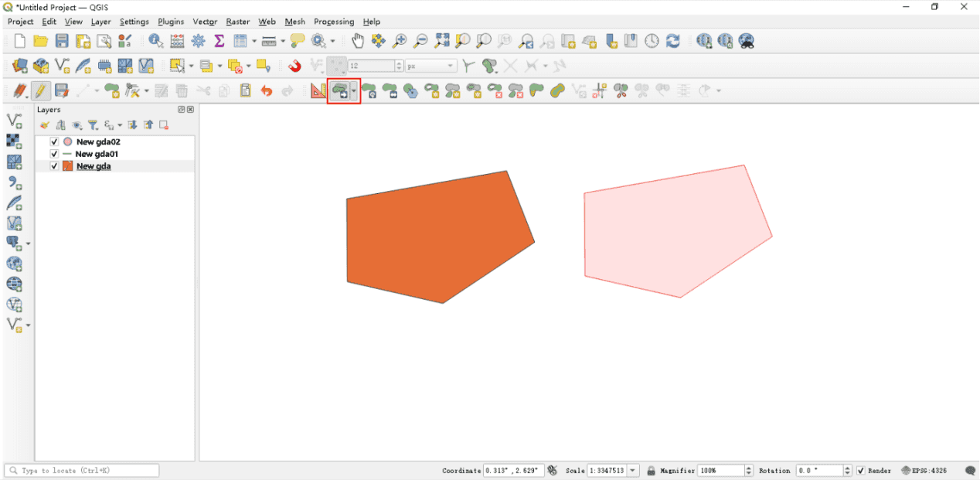Viewport: 980px width, 480px height.
Task: Toggle the scale lock icon in status bar
Action: pos(652,471)
